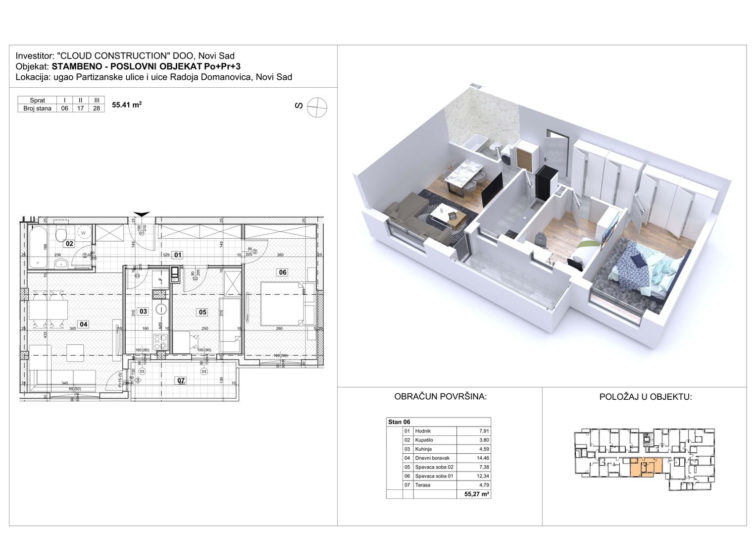Select room label 06 inside the bedroom plan

283,272
